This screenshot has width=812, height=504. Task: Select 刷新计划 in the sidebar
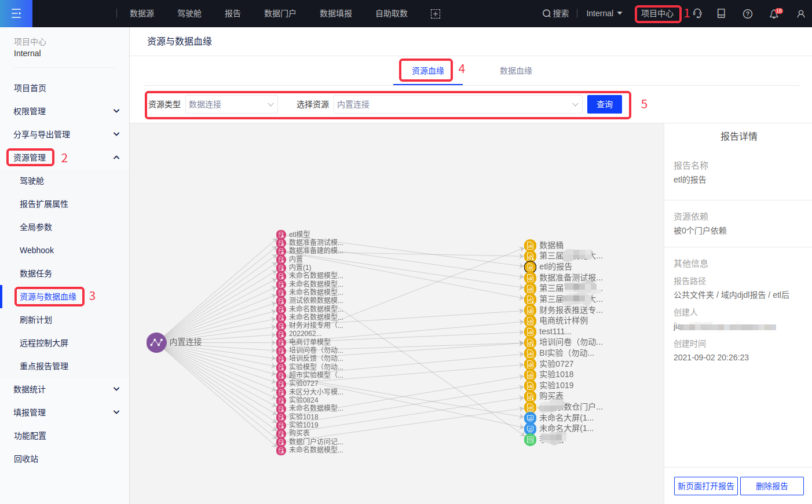[x=36, y=320]
